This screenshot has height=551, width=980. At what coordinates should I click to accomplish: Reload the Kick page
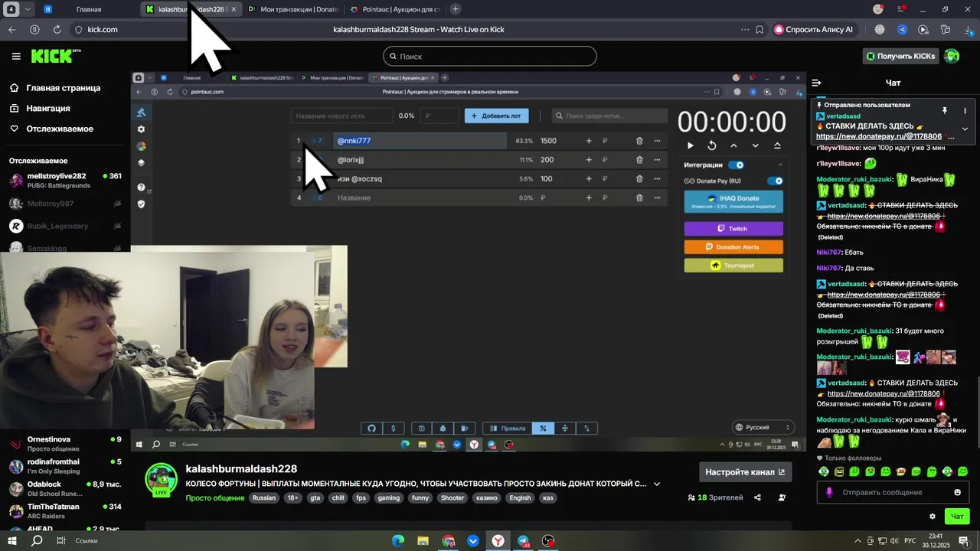tap(57, 29)
